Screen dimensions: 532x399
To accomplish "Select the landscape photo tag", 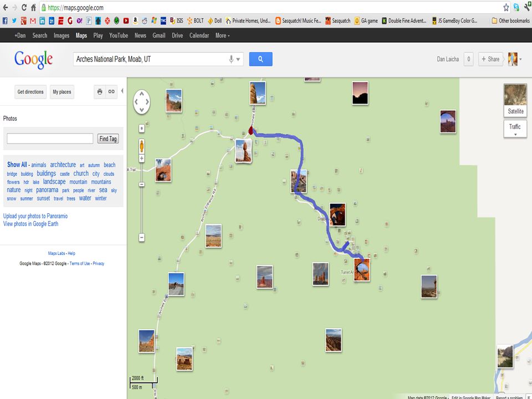I will click(x=54, y=182).
